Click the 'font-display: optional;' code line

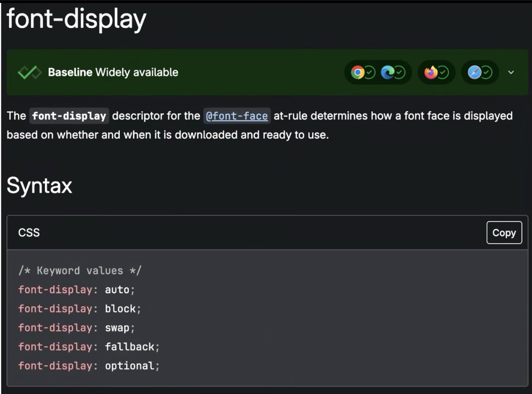click(89, 366)
